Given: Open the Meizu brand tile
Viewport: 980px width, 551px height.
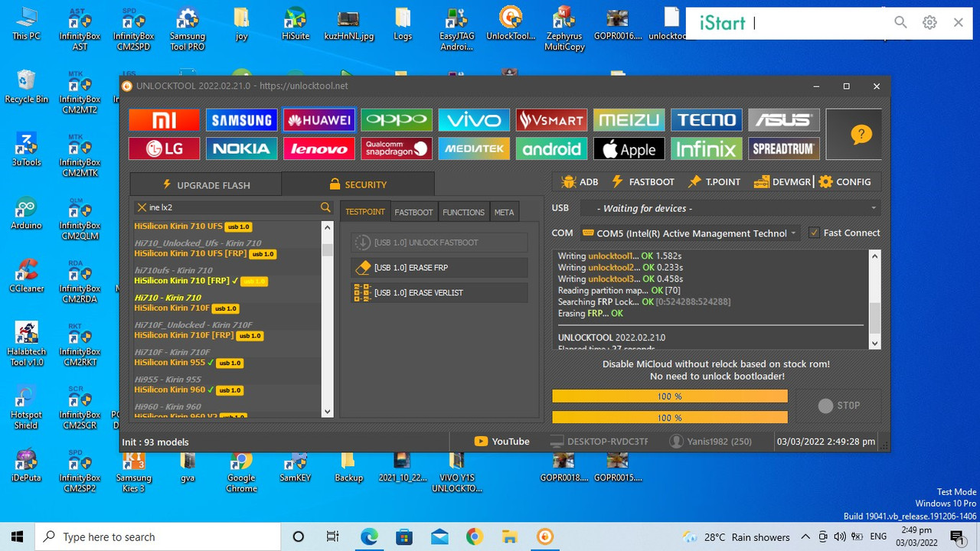Looking at the screenshot, I should pos(629,119).
